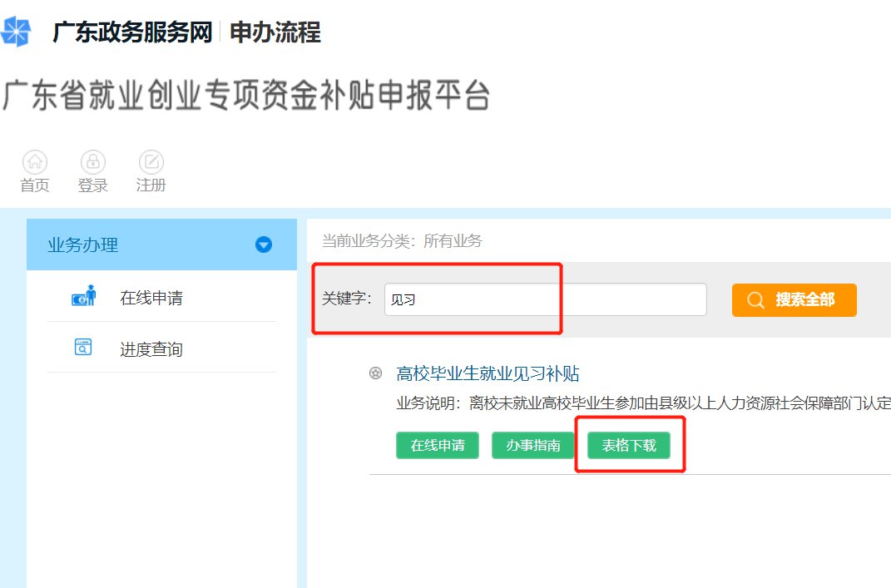
Task: Click the 申办流程 heading text
Action: point(275,32)
